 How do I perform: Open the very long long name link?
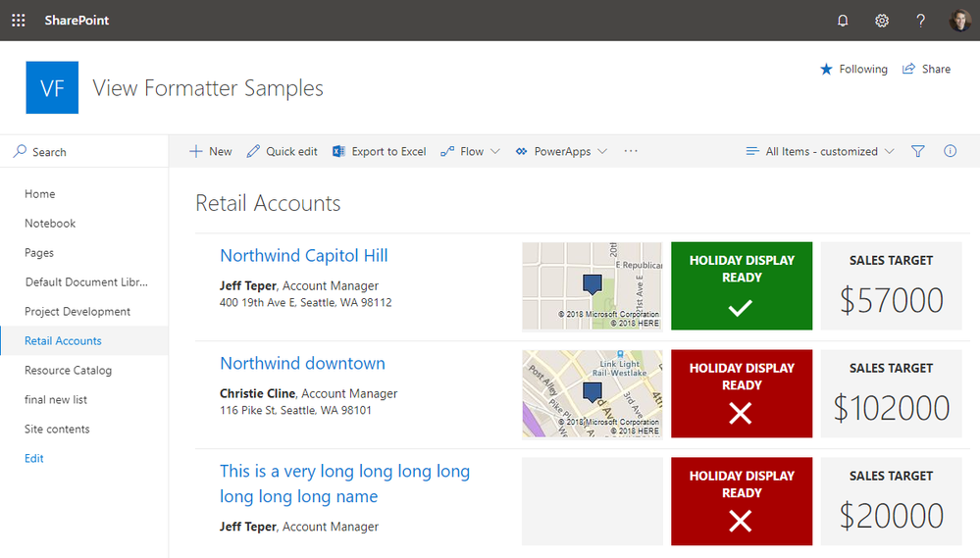pyautogui.click(x=344, y=483)
